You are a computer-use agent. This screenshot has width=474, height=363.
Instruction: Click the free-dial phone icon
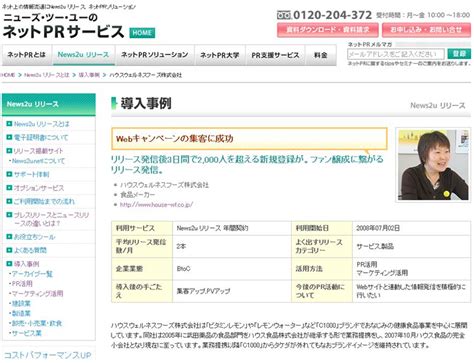click(284, 15)
